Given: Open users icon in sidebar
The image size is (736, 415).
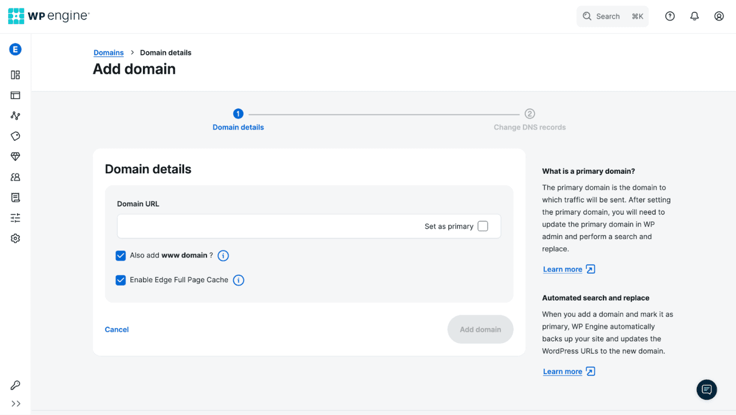Looking at the screenshot, I should pos(15,177).
